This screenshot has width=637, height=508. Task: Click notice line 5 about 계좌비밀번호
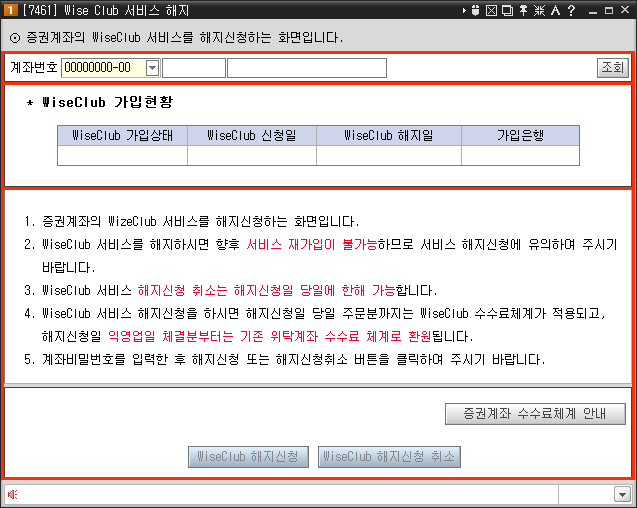[x=284, y=360]
